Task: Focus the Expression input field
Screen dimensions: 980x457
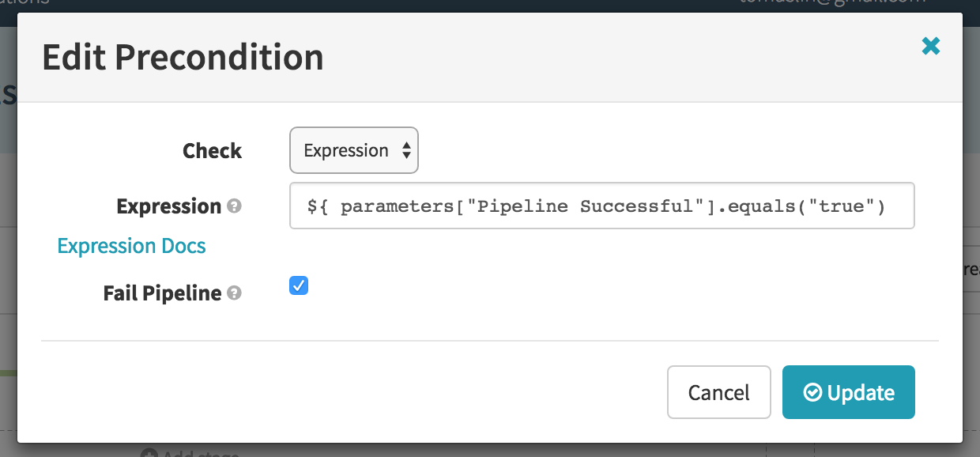Action: [602, 206]
